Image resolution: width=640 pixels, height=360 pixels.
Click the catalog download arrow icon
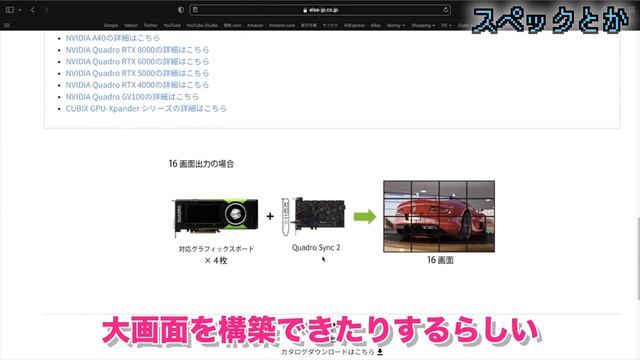click(380, 351)
